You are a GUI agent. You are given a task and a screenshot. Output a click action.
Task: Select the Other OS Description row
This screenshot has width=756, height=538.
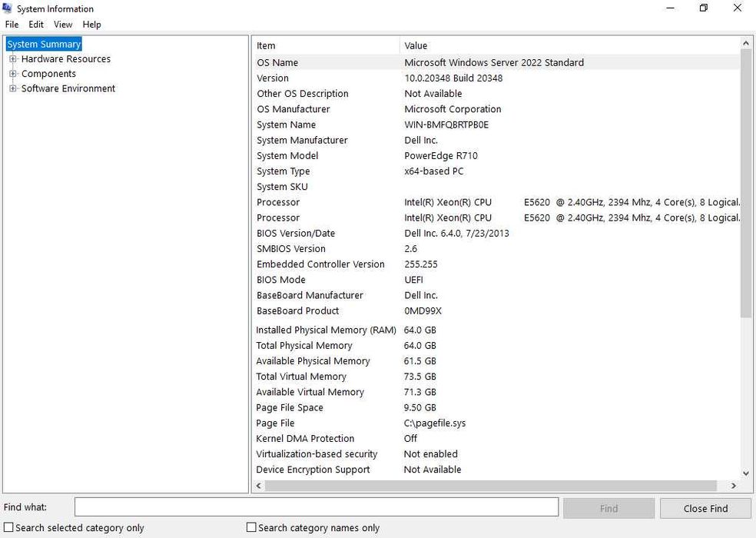(496, 94)
